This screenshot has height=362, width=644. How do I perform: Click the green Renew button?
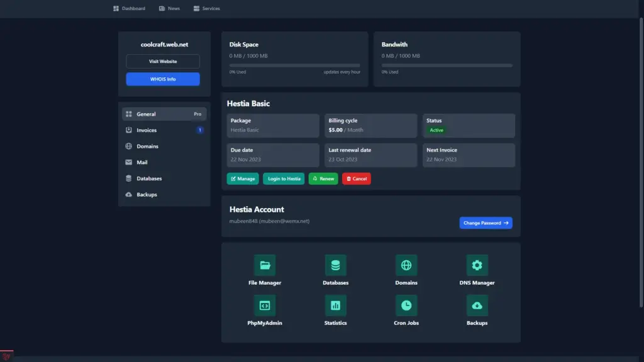point(323,179)
